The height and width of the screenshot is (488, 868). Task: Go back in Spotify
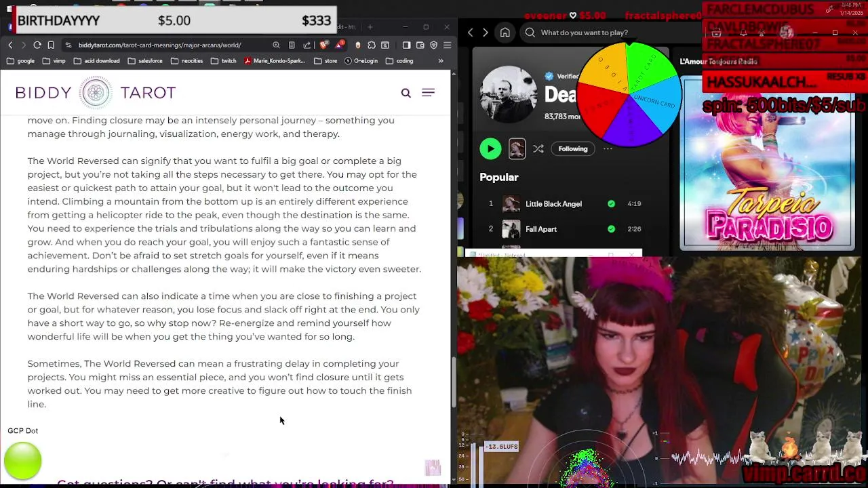[471, 33]
